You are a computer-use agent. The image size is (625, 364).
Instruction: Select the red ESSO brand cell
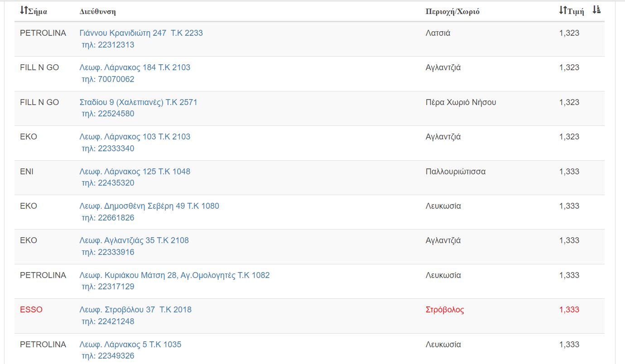[31, 310]
